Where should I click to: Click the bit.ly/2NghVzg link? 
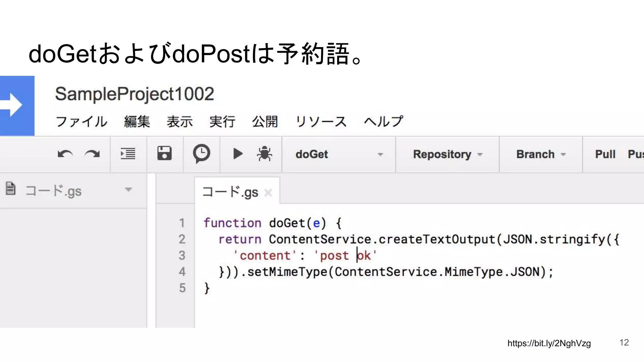tap(549, 343)
